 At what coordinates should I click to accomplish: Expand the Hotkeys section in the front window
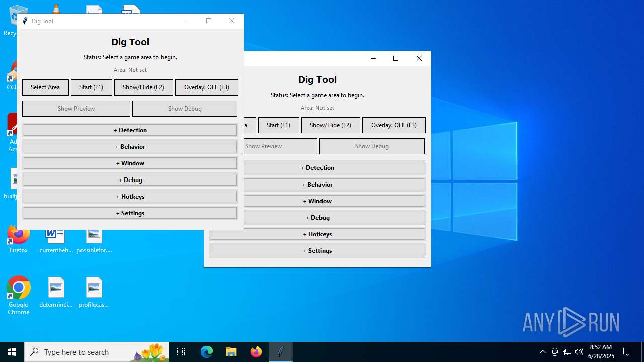[130, 197]
